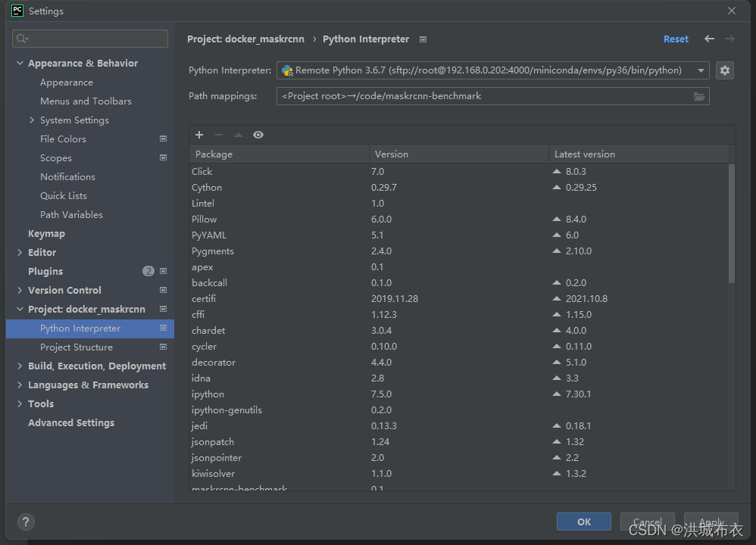Click upgrade arrow for ipython 7.30.1
Screen dimensions: 756x545
pos(557,394)
